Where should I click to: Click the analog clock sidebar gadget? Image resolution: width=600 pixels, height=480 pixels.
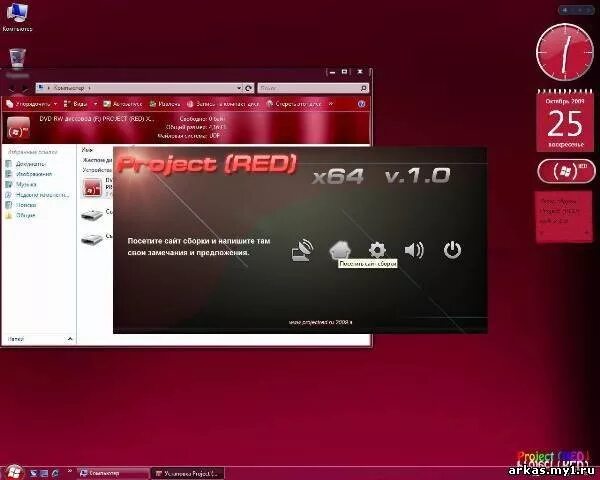tap(565, 52)
